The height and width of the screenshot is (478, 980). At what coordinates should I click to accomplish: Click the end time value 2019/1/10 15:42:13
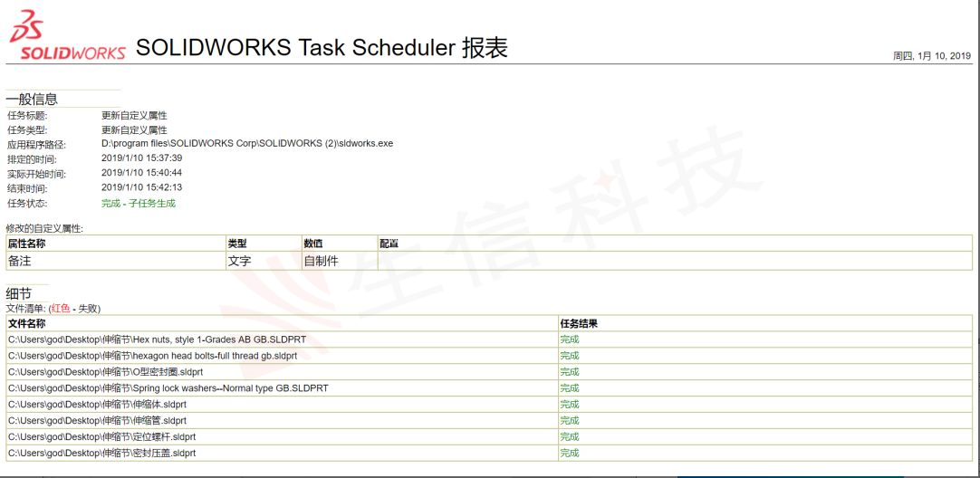[x=141, y=187]
